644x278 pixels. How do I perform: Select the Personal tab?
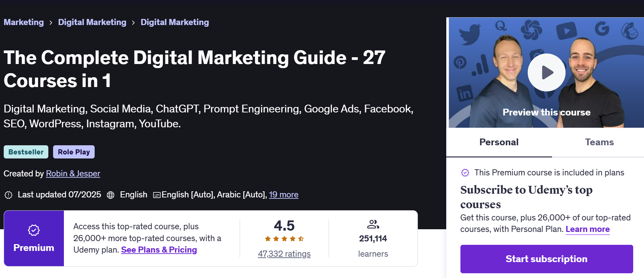499,142
